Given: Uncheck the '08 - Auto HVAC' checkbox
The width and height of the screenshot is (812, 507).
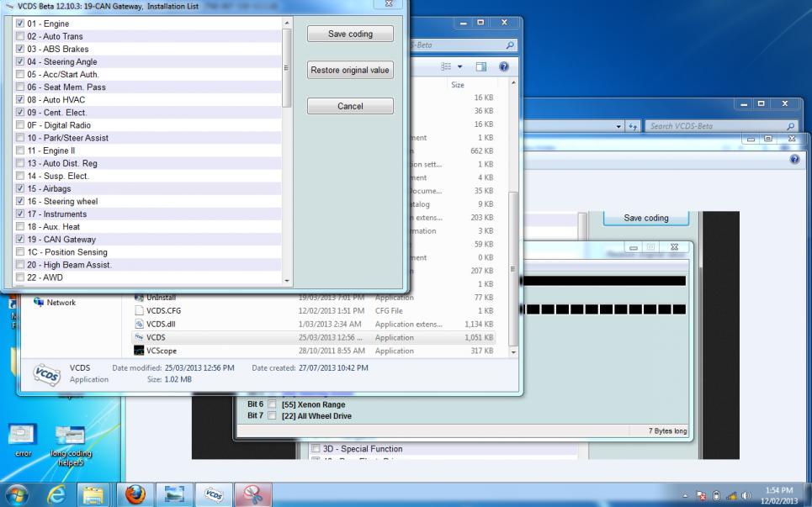Looking at the screenshot, I should point(20,99).
